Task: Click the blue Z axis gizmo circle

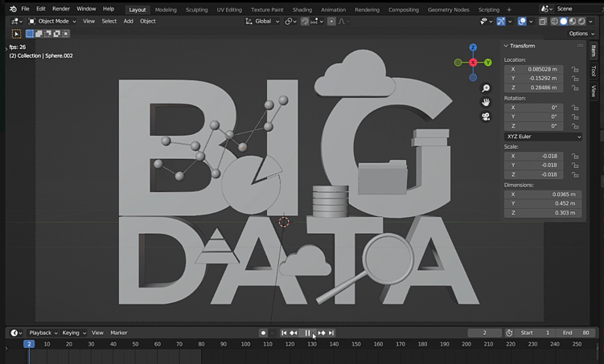Action: pos(473,47)
